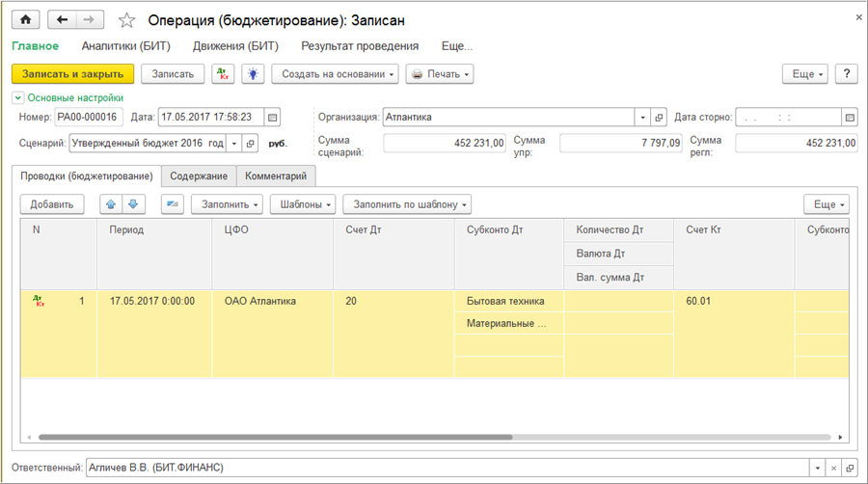Click Добавить to add a row
Screen dimensions: 868x484
click(52, 204)
